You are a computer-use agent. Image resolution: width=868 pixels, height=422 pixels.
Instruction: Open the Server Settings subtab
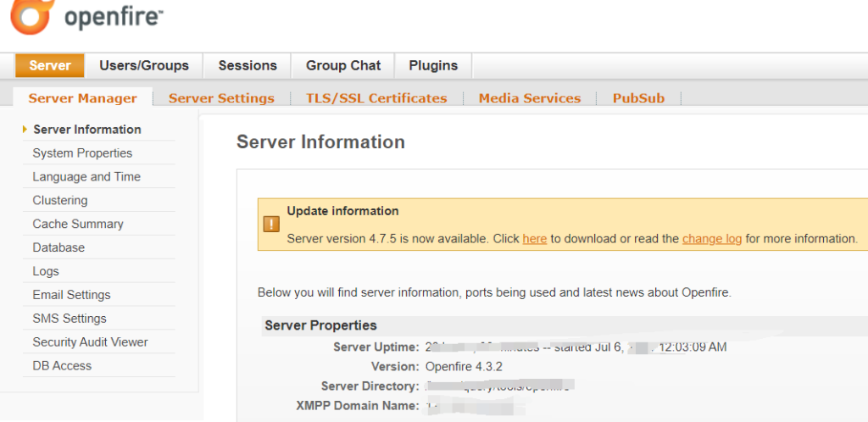221,98
